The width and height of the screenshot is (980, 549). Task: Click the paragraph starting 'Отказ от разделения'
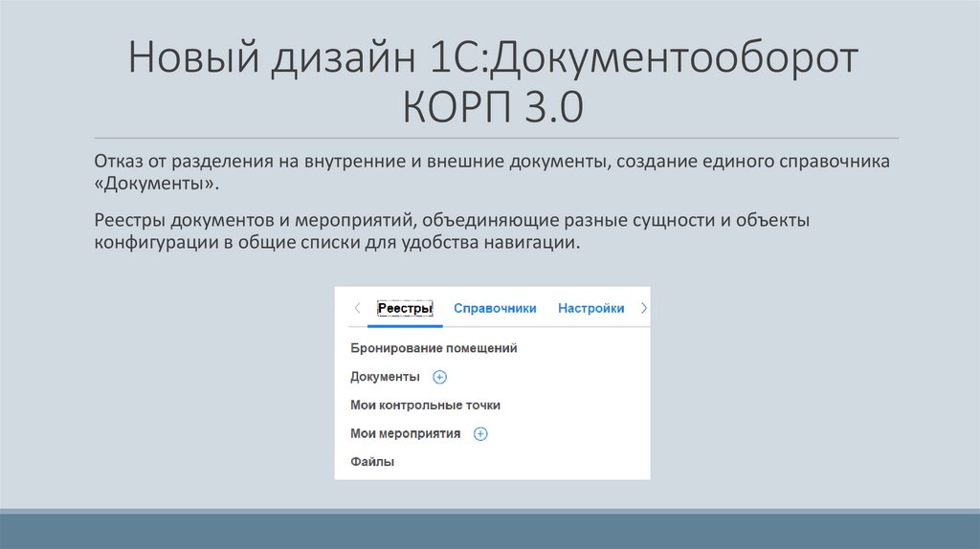[492, 172]
